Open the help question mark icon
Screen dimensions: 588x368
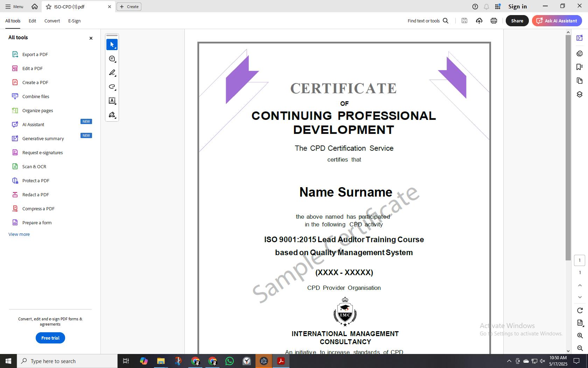pos(475,7)
